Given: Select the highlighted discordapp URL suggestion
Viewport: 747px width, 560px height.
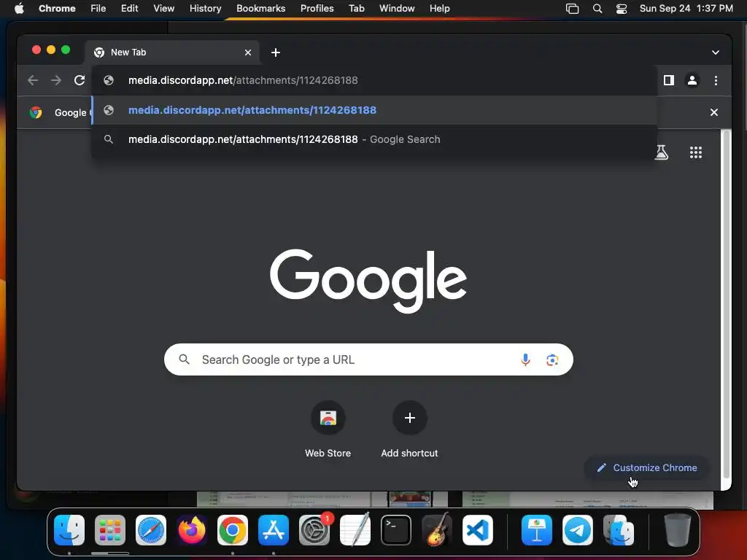Looking at the screenshot, I should (x=374, y=110).
